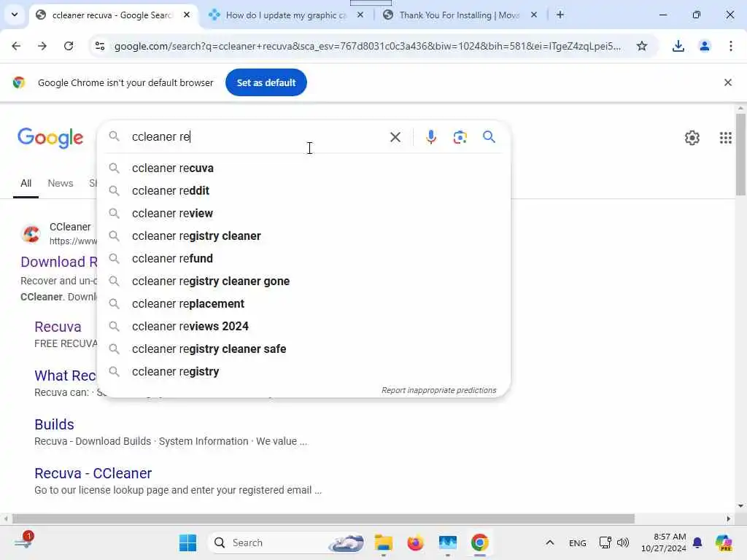Click inside the Google search box
Viewport: 747px width, 560px height.
pos(258,136)
